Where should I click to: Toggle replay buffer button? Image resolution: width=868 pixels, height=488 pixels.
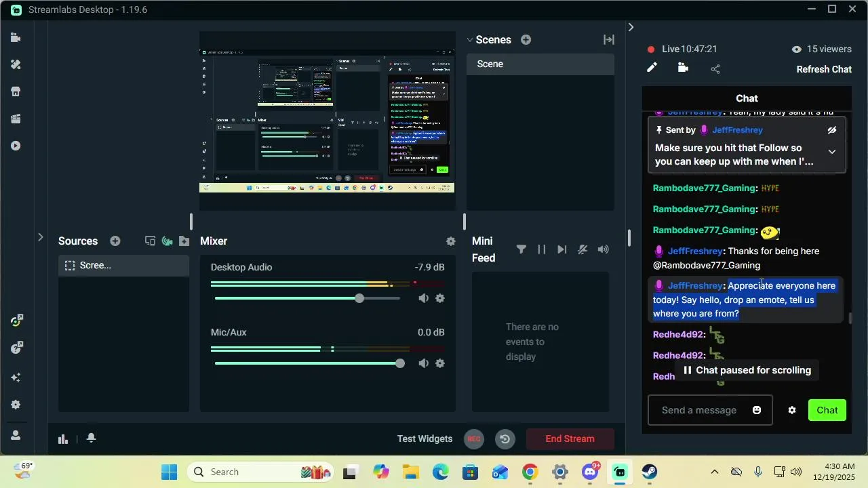(505, 439)
